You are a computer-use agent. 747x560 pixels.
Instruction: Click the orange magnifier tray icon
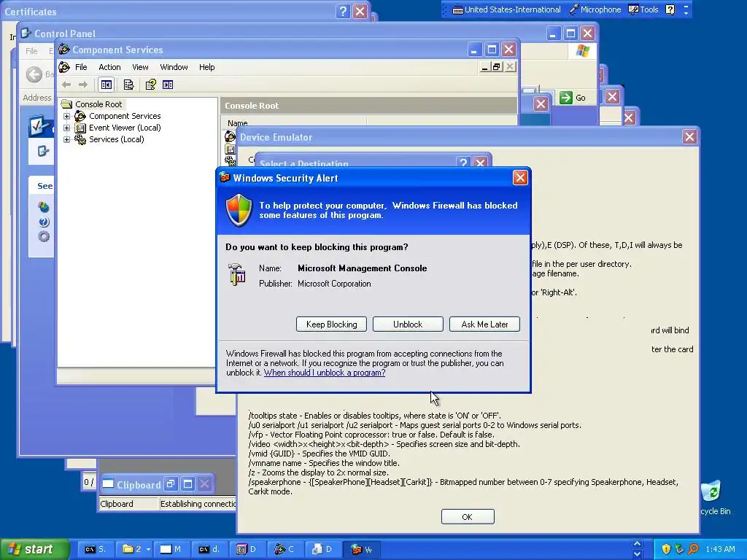[x=693, y=549]
